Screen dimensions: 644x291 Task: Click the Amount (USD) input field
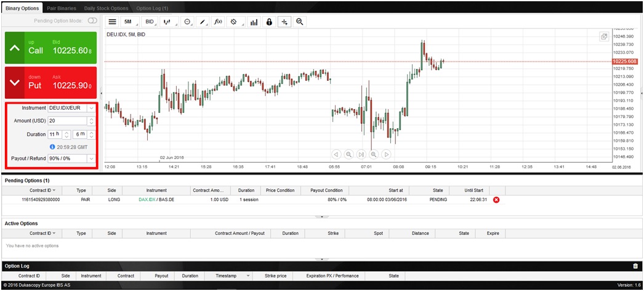[67, 121]
